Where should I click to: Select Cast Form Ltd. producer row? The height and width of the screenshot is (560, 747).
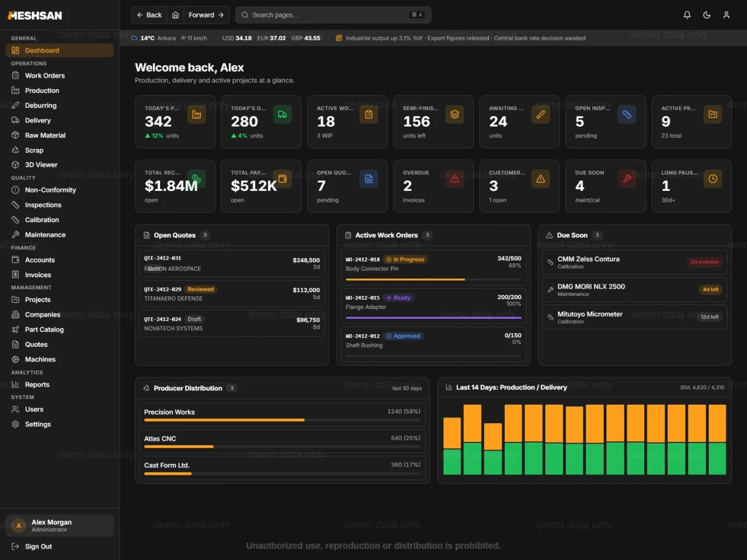tap(282, 469)
